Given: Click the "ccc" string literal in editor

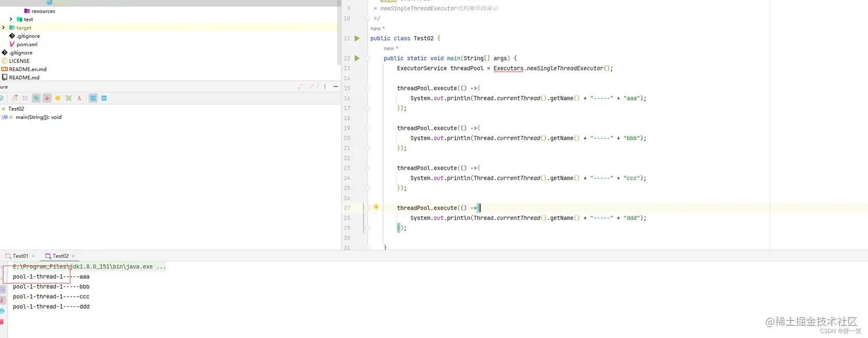Looking at the screenshot, I should (x=633, y=178).
